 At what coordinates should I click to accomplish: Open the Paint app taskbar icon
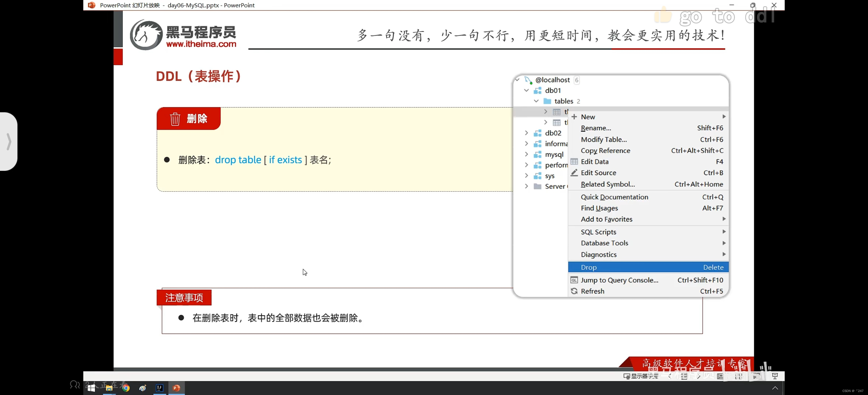tap(143, 388)
